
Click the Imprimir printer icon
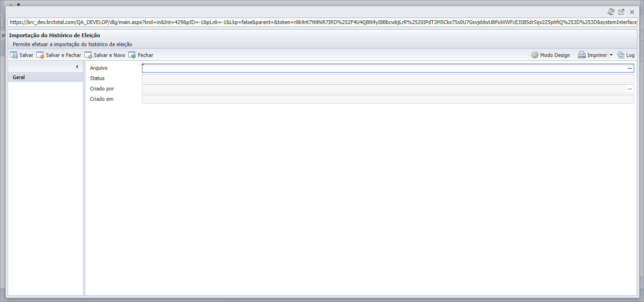pos(582,55)
